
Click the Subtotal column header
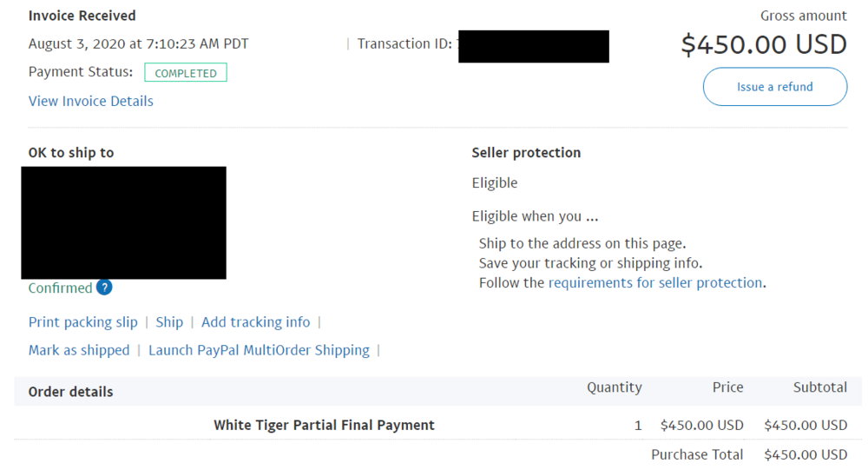[x=820, y=387]
